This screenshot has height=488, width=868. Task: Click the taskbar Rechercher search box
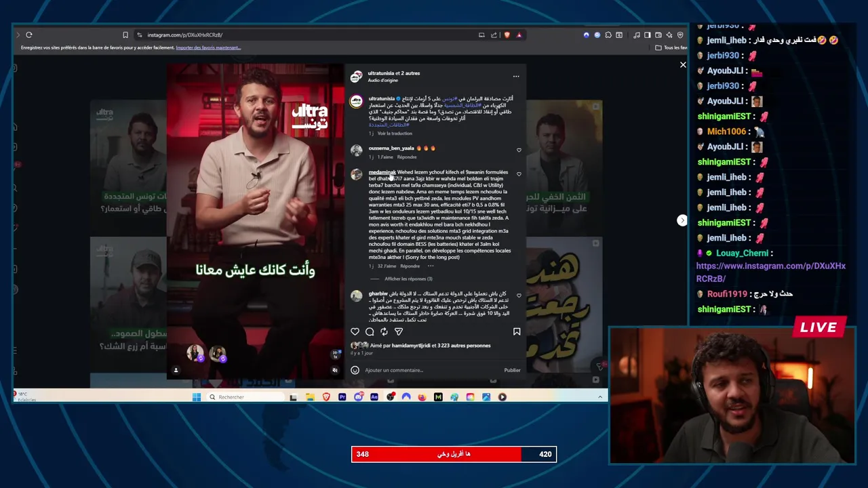(244, 397)
